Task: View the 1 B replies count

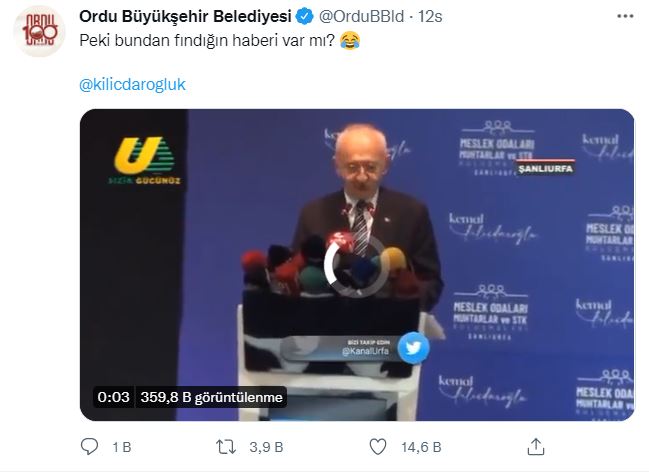Action: click(122, 447)
